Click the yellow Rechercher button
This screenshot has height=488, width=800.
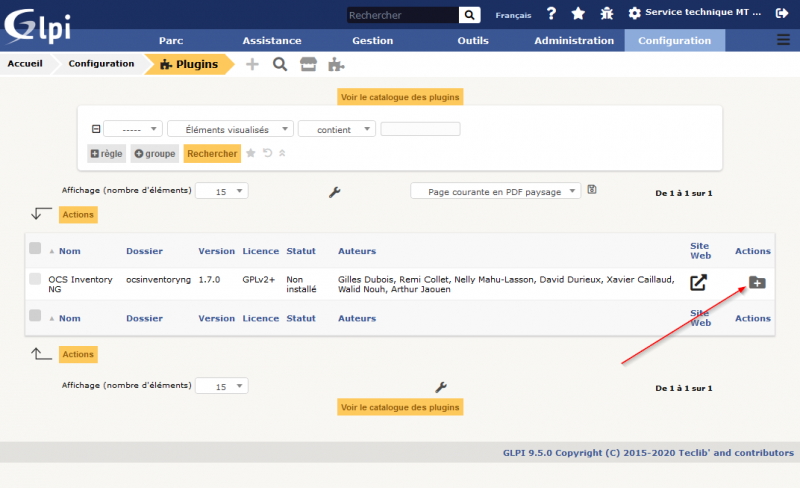(212, 153)
